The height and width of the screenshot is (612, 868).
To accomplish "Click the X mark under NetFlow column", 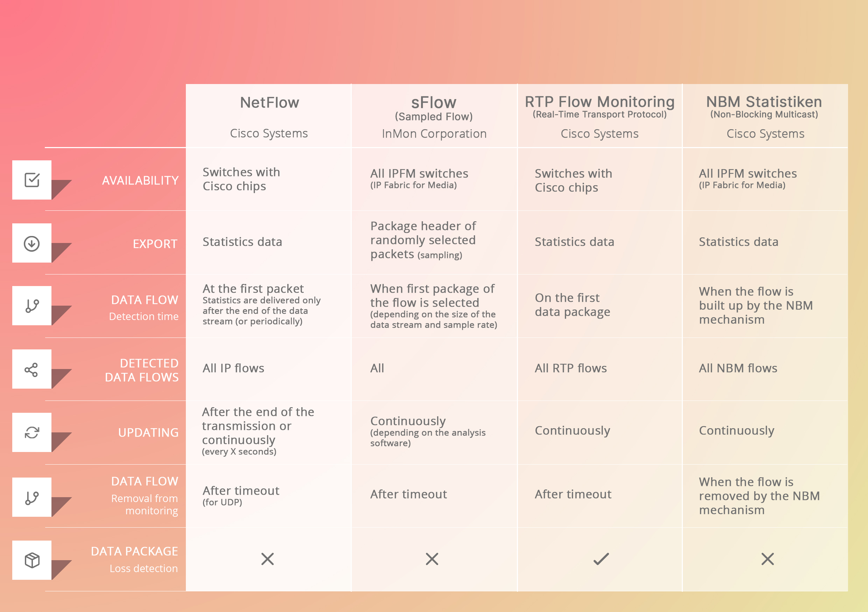I will (267, 559).
